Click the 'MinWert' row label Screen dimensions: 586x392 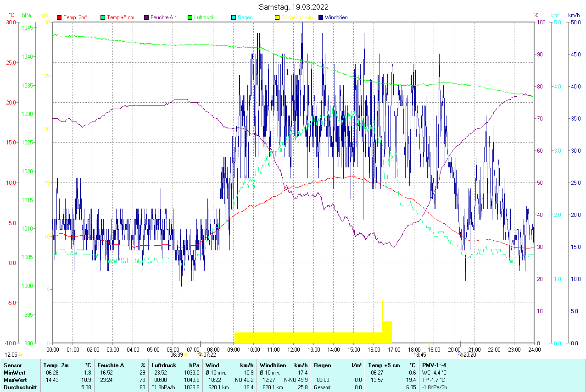(15, 373)
